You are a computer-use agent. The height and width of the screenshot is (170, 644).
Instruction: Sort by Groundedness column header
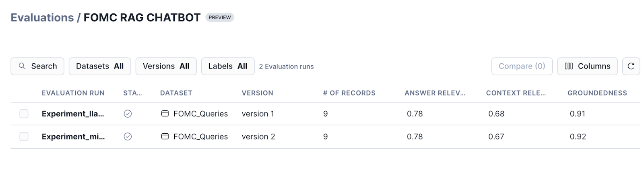pos(597,93)
